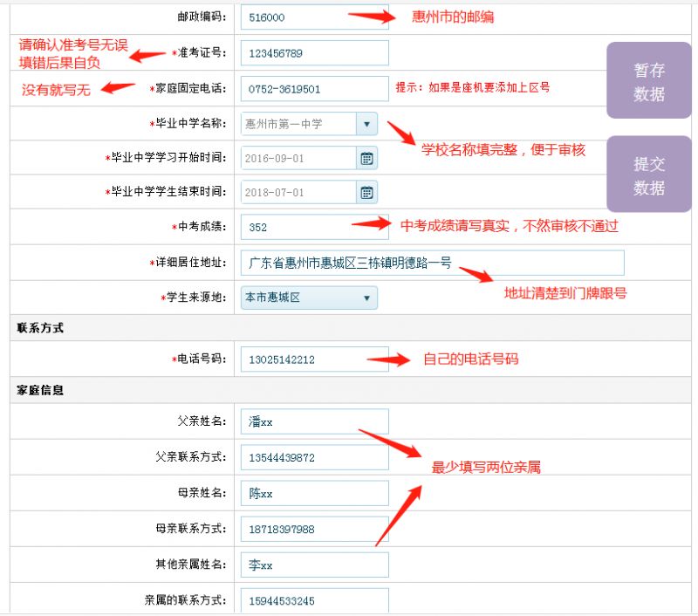This screenshot has height=616, width=698.
Task: Click the 毕业中学学习开始时间 date field
Action: pos(298,158)
